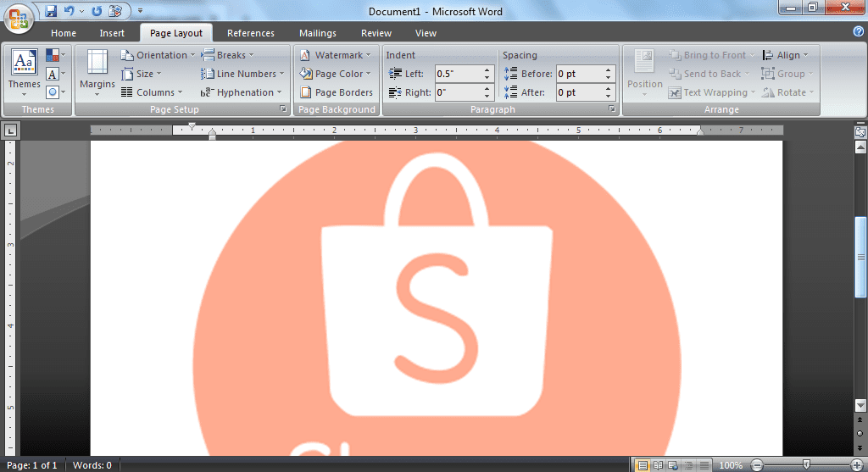Go to the next page
Screen dimensions: 868x472
[860, 447]
